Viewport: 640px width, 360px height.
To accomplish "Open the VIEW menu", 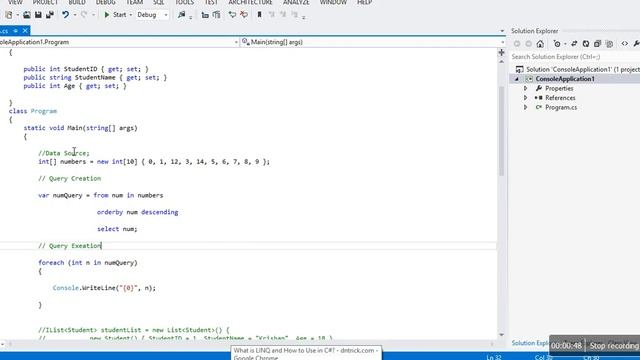I will point(15,2).
